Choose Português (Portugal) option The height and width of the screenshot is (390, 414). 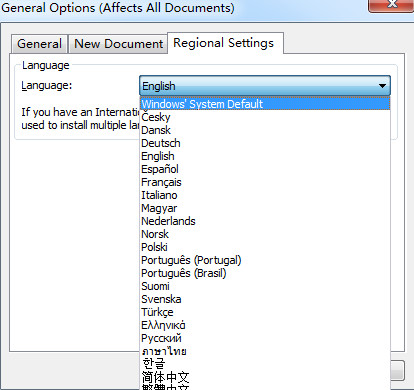point(265,260)
